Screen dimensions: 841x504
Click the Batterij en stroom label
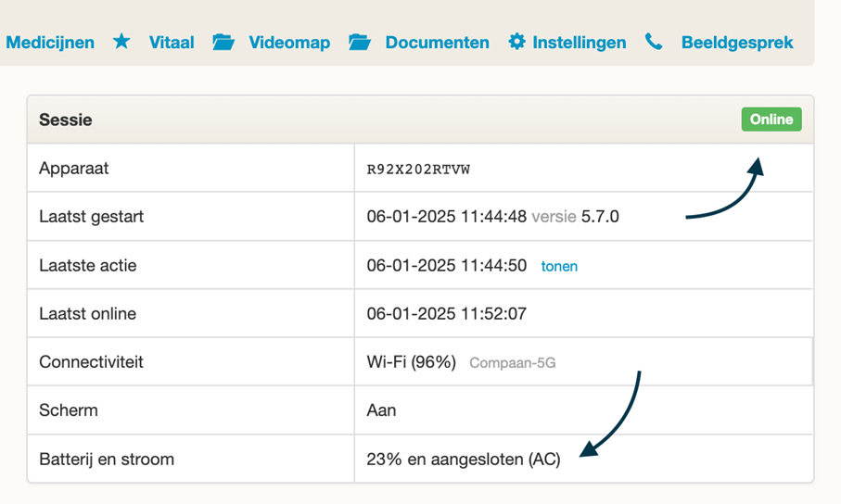click(107, 460)
